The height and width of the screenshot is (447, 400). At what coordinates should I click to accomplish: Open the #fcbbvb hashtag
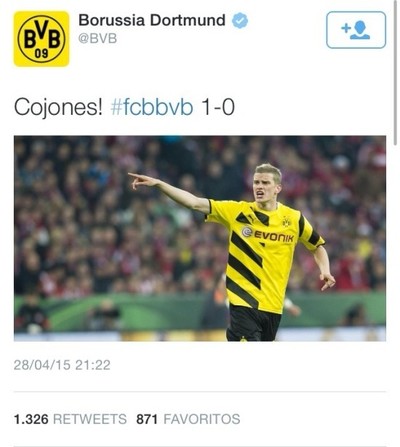[152, 108]
